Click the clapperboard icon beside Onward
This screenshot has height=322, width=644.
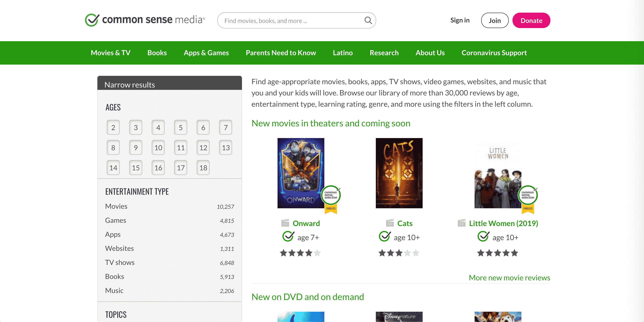coord(285,223)
